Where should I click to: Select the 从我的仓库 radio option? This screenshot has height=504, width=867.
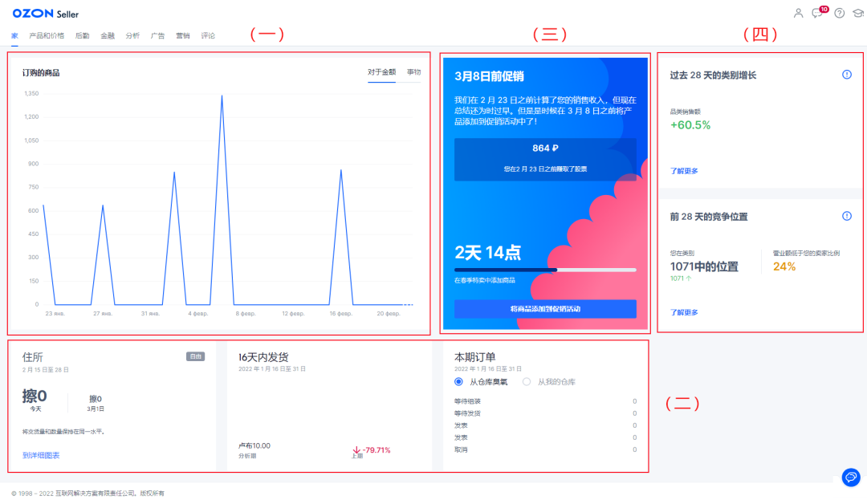pos(527,382)
